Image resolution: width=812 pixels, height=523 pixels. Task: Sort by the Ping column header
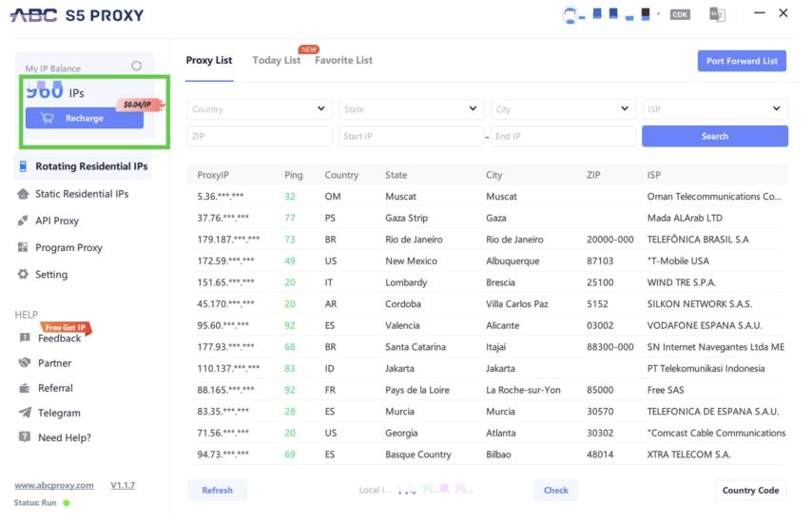[294, 175]
